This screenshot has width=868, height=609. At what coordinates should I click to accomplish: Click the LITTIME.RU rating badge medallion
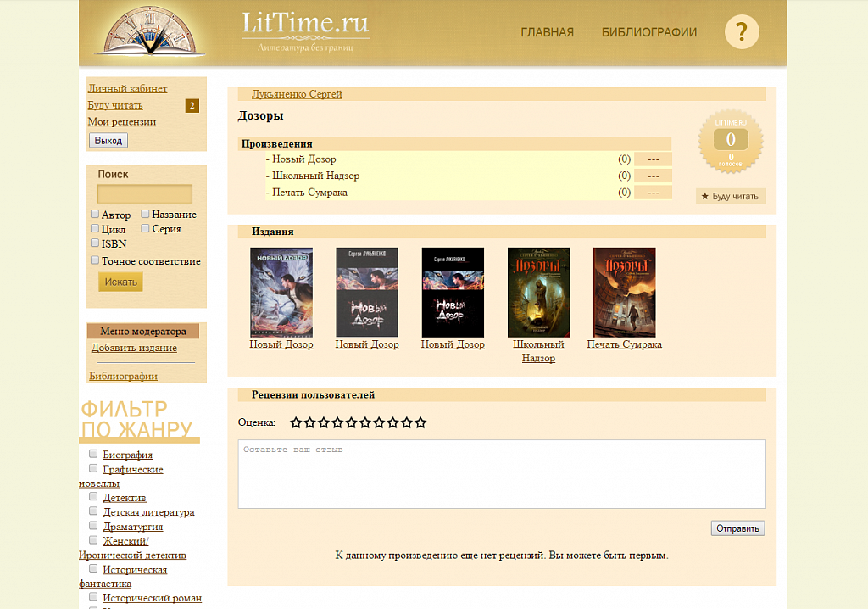[x=730, y=142]
